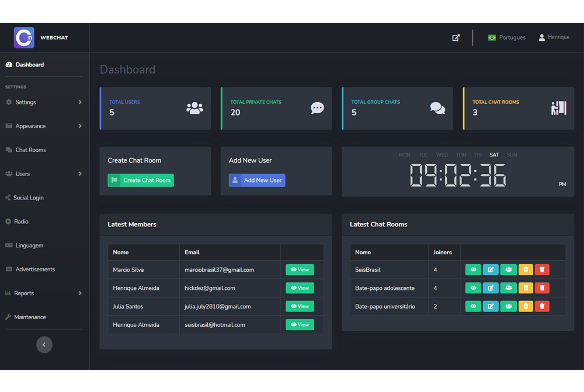Click the Add New User button
Image resolution: width=584 pixels, height=392 pixels.
(x=257, y=180)
